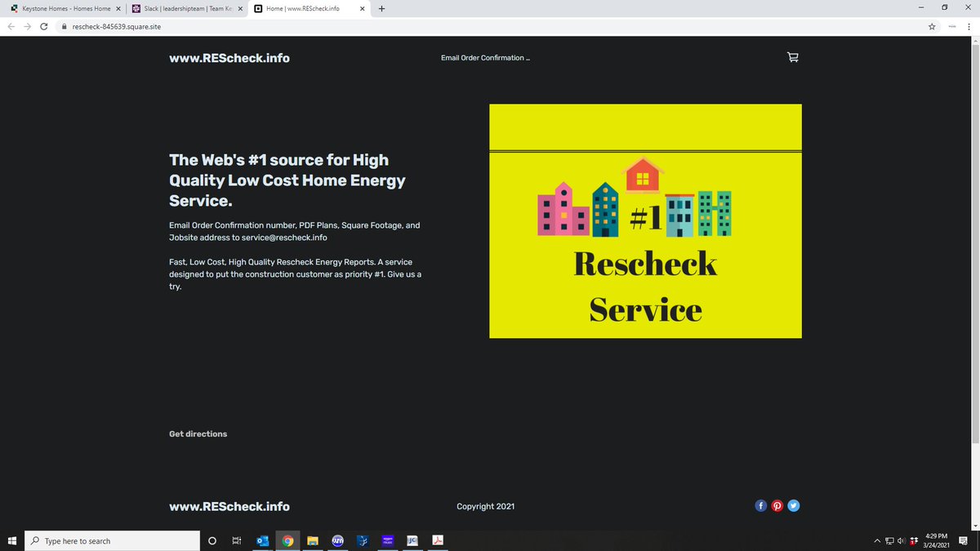The height and width of the screenshot is (551, 980).
Task: Close the RESCheck Home tab
Action: coord(363,8)
